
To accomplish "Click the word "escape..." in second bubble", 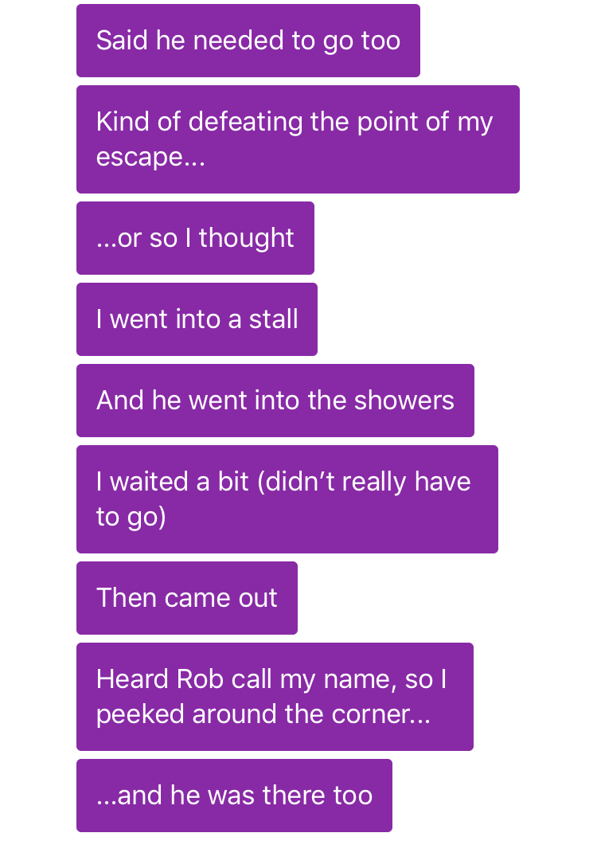I will click(150, 158).
